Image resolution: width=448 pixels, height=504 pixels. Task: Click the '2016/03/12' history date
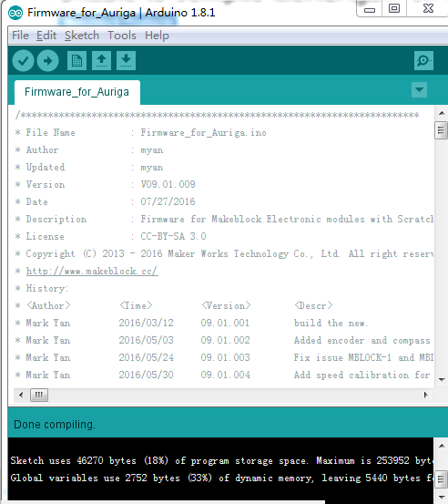(146, 323)
